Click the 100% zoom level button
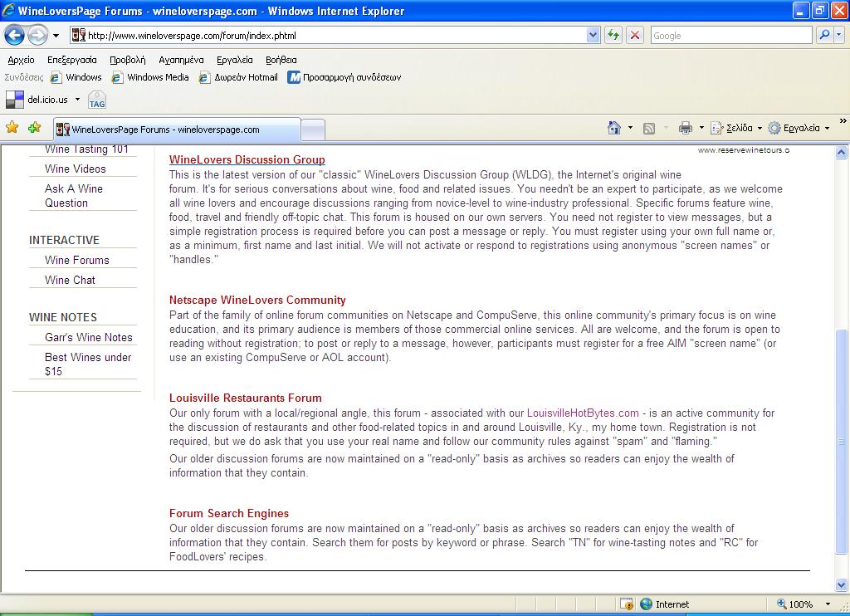 click(x=795, y=604)
